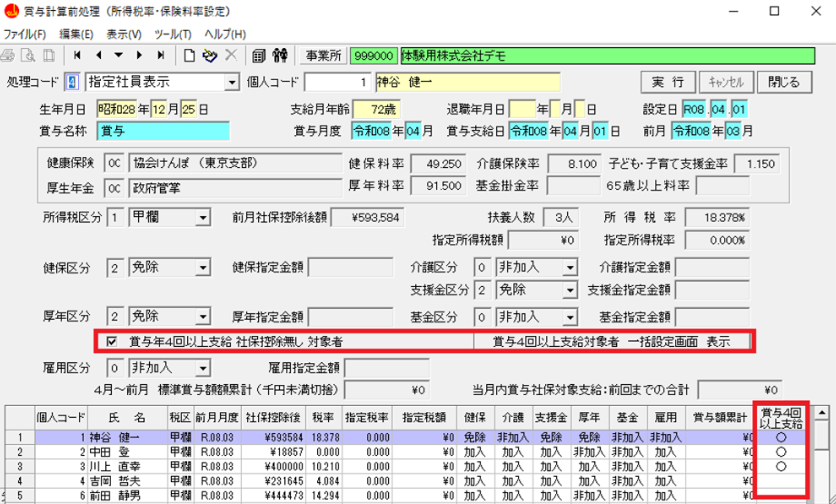
Task: Go to the previous record arrow
Action: (98, 55)
